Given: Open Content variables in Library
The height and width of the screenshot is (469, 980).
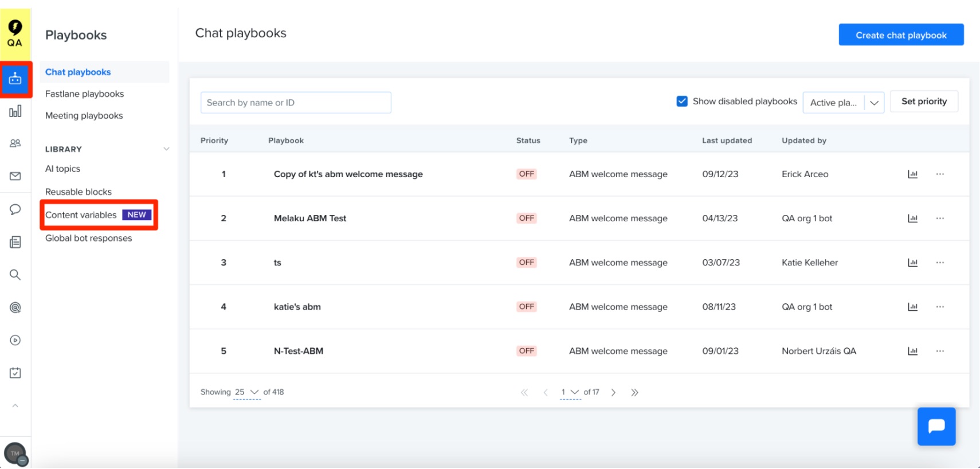Looking at the screenshot, I should [81, 215].
